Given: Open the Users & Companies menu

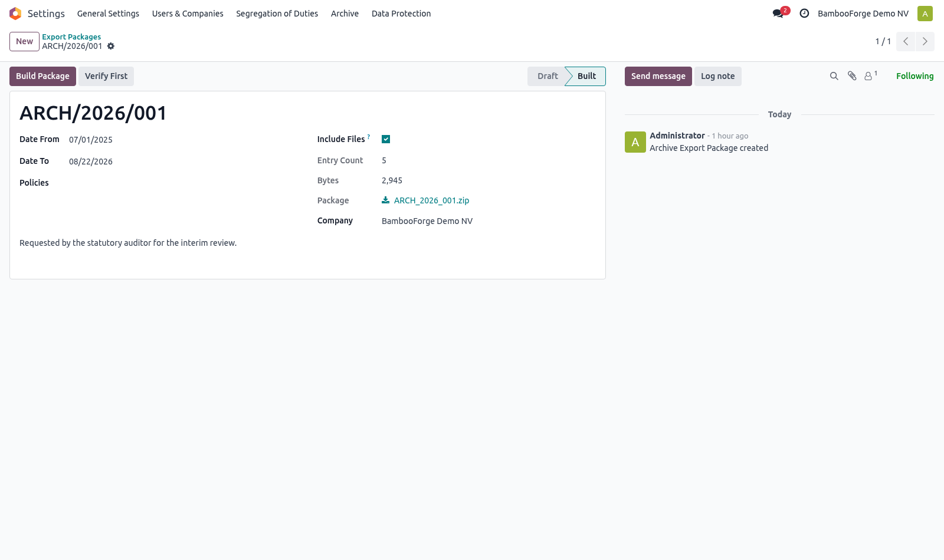Looking at the screenshot, I should tap(188, 14).
